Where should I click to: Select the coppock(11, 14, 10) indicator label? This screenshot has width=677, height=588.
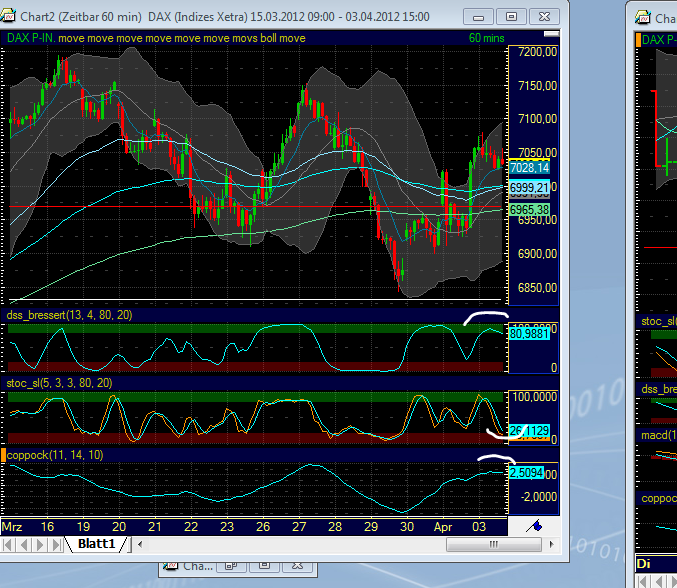55,455
